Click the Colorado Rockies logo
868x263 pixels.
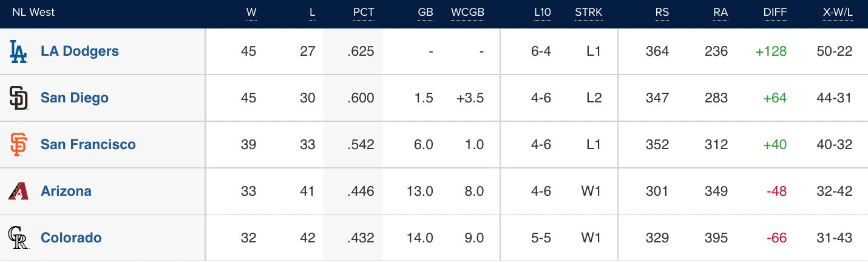pyautogui.click(x=19, y=238)
